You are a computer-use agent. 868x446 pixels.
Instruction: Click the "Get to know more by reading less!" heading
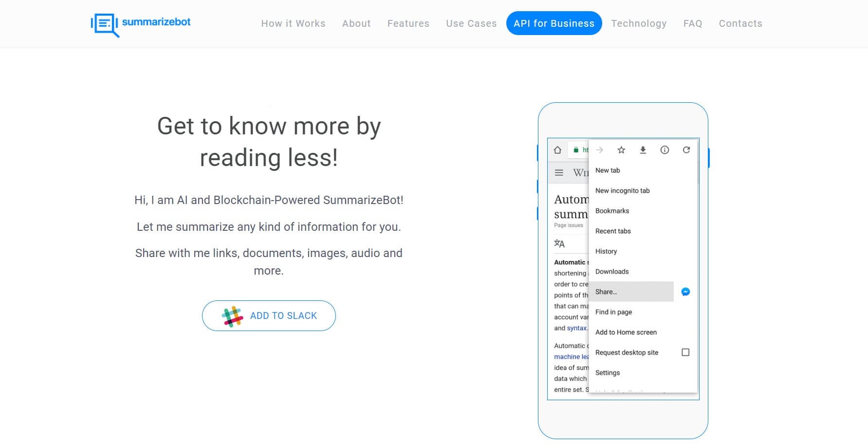click(x=269, y=142)
